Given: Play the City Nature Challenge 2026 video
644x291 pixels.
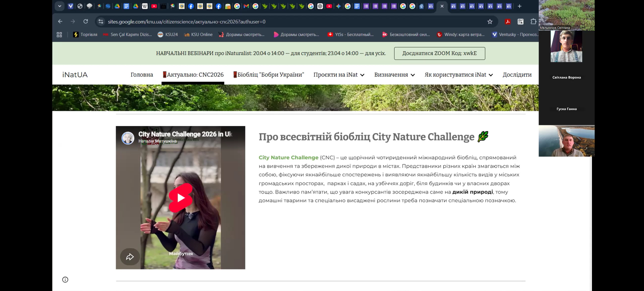Looking at the screenshot, I should click(181, 198).
